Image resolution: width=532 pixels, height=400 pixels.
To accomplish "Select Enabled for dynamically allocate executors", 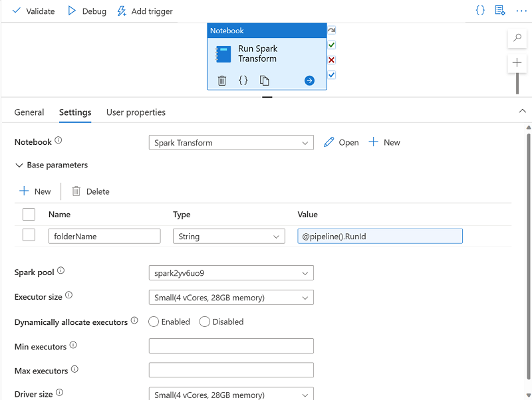I will pyautogui.click(x=154, y=322).
